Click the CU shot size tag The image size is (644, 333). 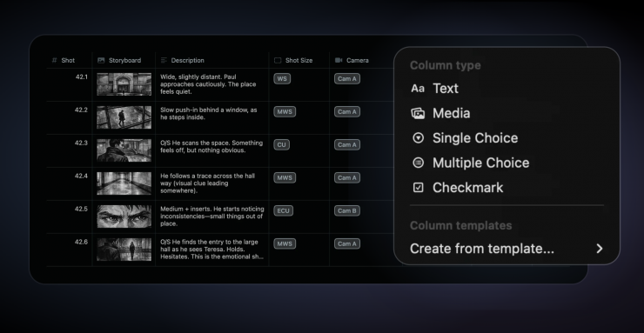point(282,145)
